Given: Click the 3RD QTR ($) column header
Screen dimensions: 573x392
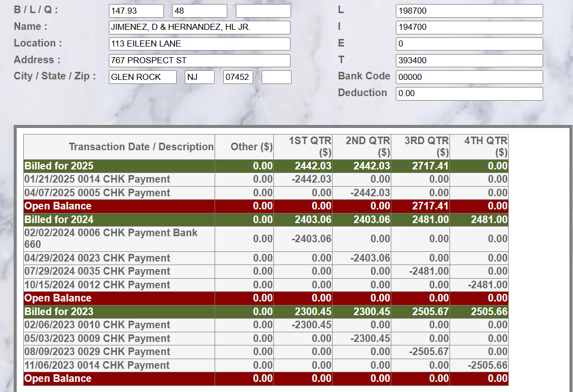Looking at the screenshot, I should click(427, 147).
